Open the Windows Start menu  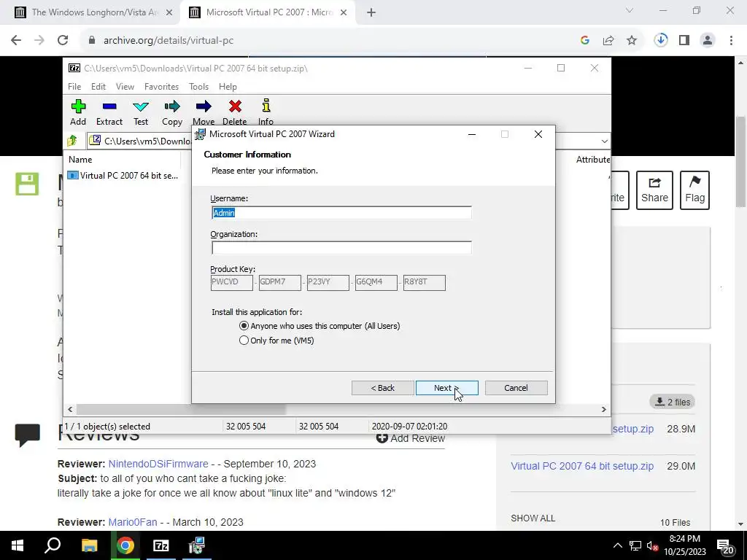click(x=18, y=545)
